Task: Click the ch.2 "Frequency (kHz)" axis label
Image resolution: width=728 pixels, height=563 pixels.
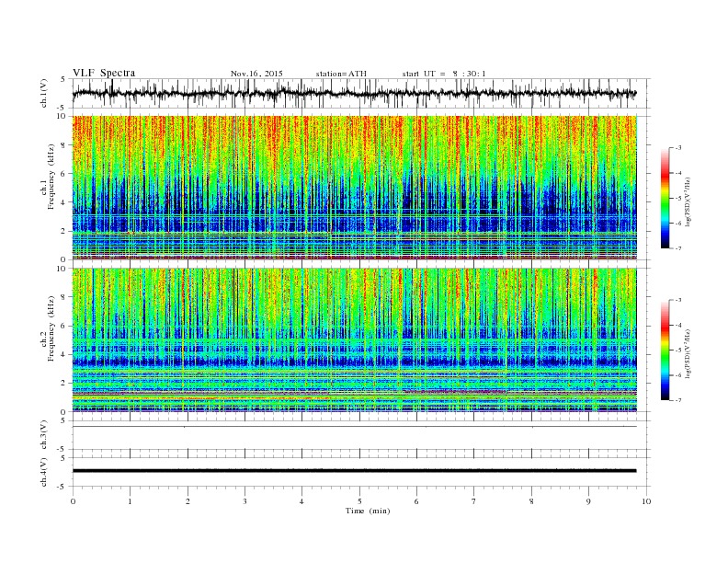Action: (51, 327)
